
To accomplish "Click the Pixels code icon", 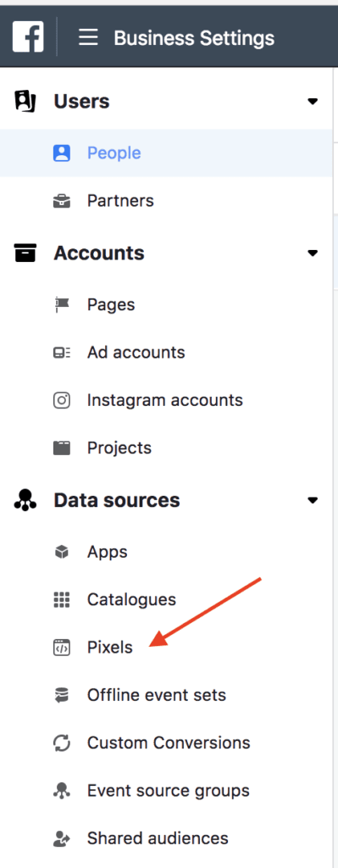I will tap(61, 647).
